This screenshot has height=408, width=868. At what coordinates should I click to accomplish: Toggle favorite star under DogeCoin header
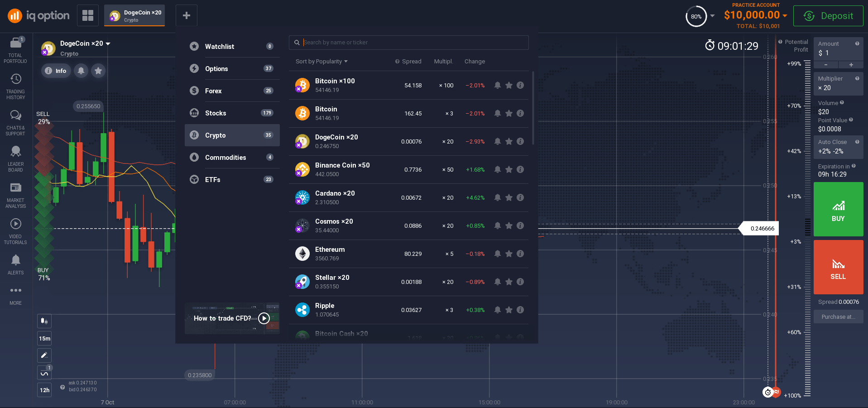(98, 71)
